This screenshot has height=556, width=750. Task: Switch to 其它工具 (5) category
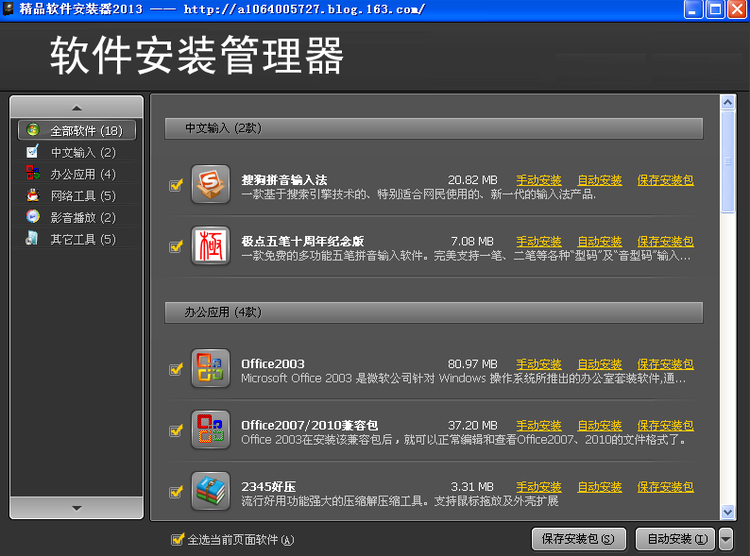77,239
